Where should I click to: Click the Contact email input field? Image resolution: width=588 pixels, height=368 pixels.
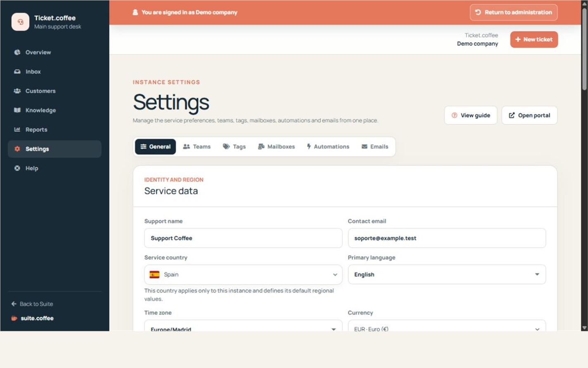(447, 238)
